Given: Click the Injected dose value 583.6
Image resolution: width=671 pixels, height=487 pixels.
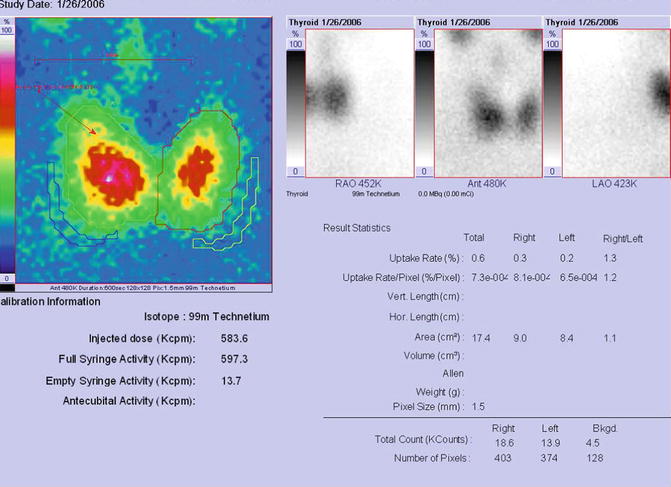Looking at the screenshot, I should (x=235, y=338).
